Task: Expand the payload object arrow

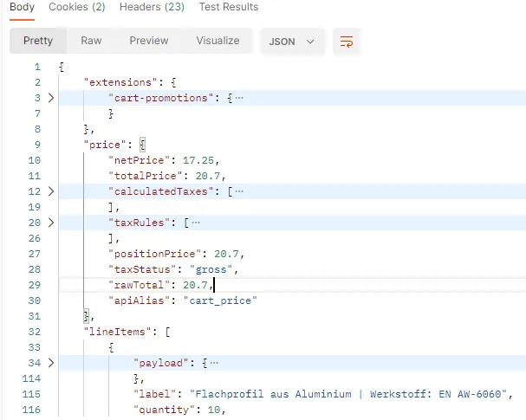Action: point(51,363)
